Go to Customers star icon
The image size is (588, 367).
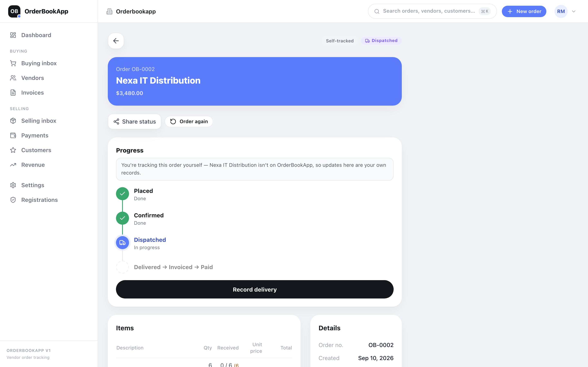(x=13, y=150)
